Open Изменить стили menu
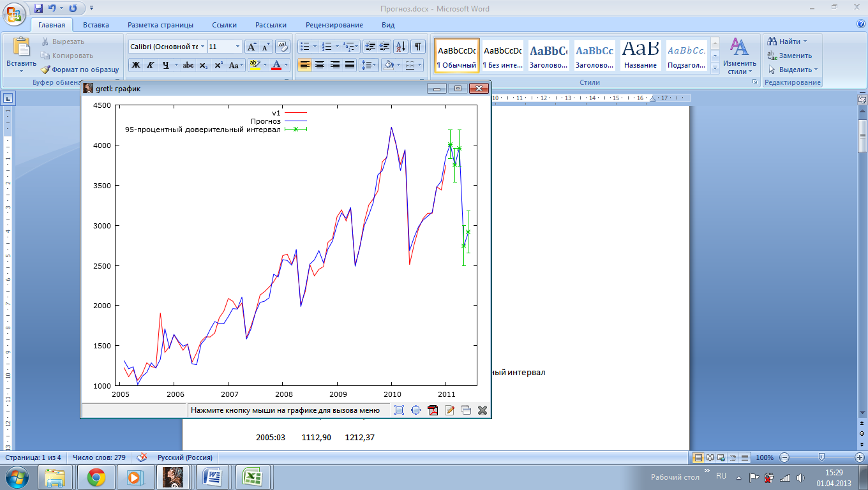This screenshot has height=490, width=868. (x=739, y=56)
